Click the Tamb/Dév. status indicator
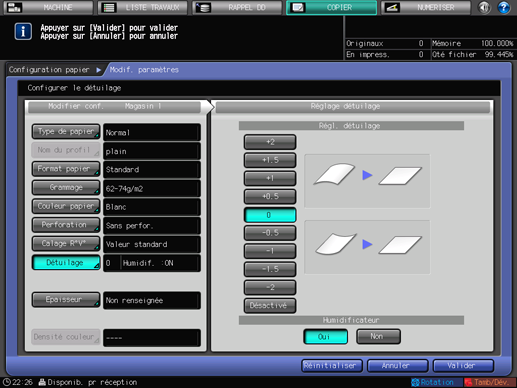 point(490,382)
